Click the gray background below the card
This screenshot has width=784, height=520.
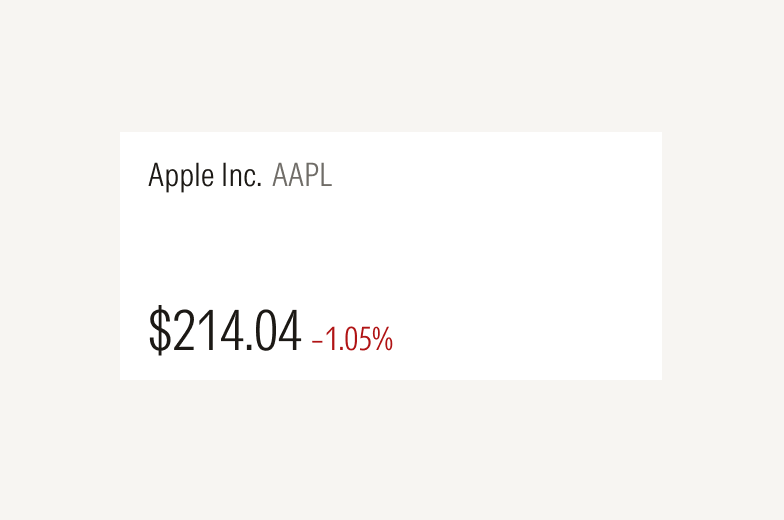click(390, 450)
